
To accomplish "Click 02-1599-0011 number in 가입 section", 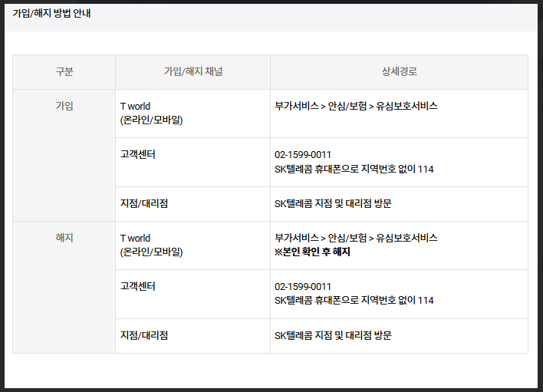I will [x=303, y=155].
